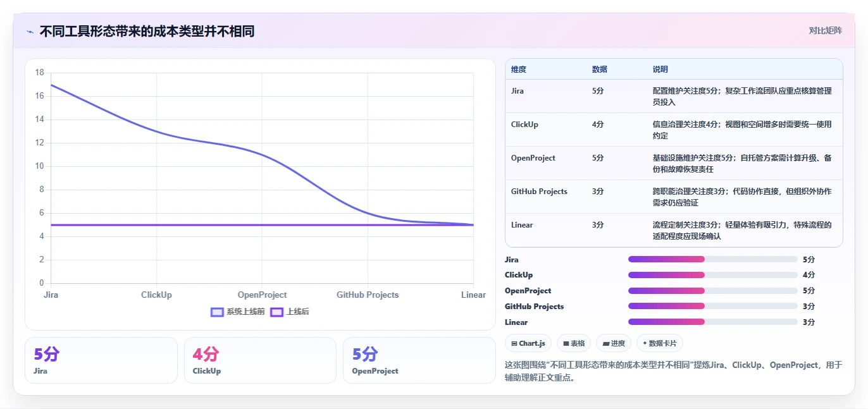Click the Jira progress bar
The width and height of the screenshot is (868, 409).
coord(713,259)
